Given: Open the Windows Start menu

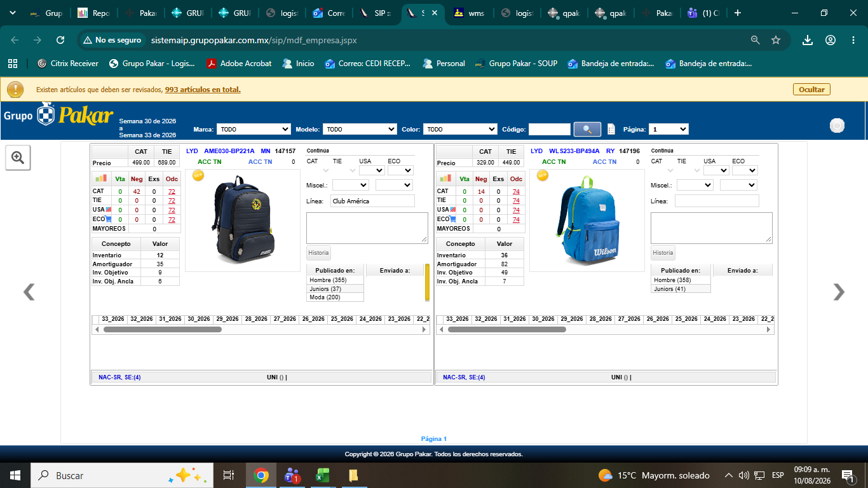Looking at the screenshot, I should [x=15, y=475].
